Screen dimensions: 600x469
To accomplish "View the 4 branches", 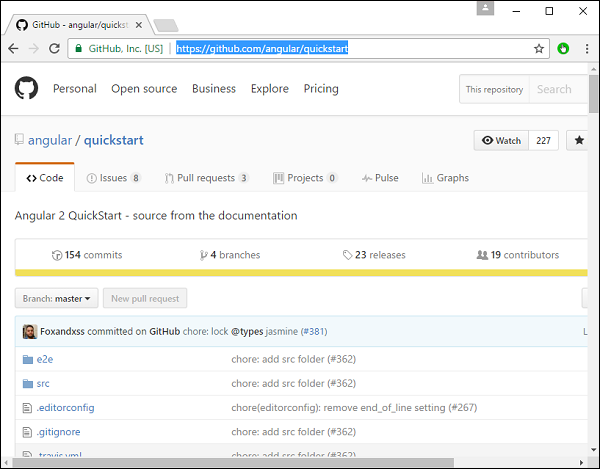I will point(230,255).
